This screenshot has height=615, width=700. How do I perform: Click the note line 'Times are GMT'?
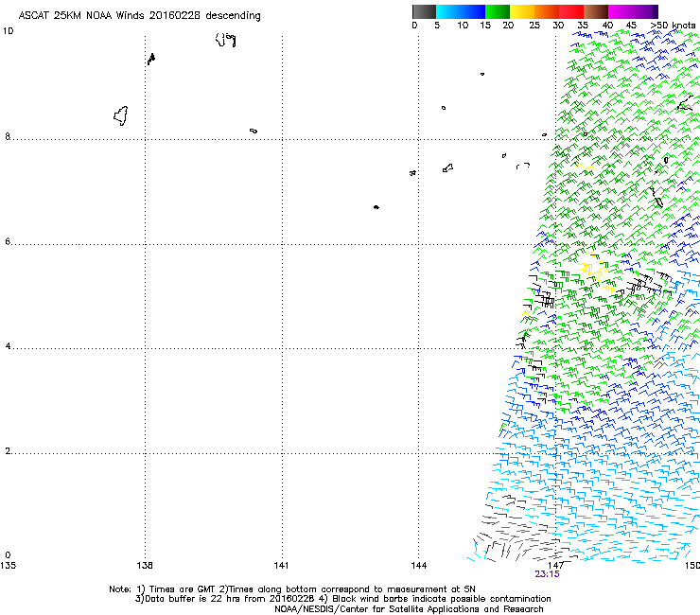click(183, 589)
